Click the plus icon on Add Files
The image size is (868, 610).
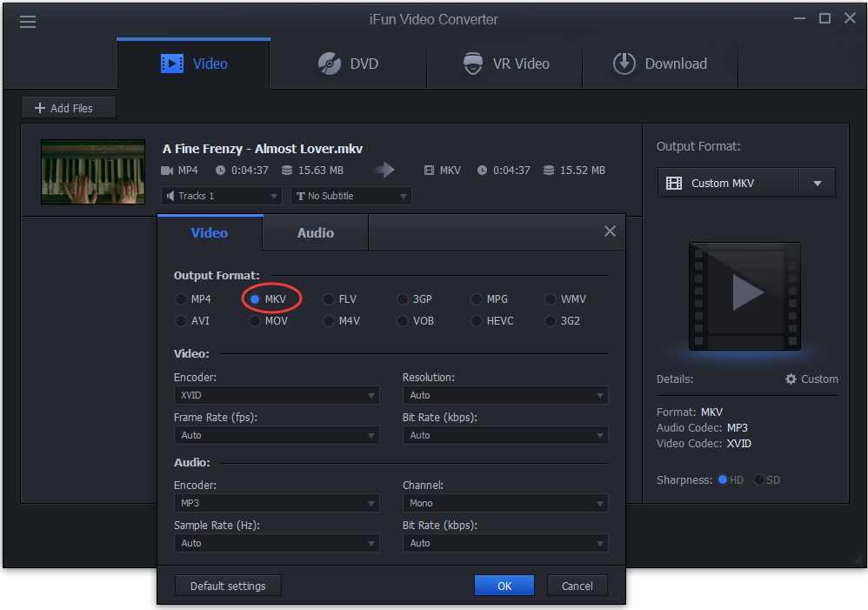40,108
